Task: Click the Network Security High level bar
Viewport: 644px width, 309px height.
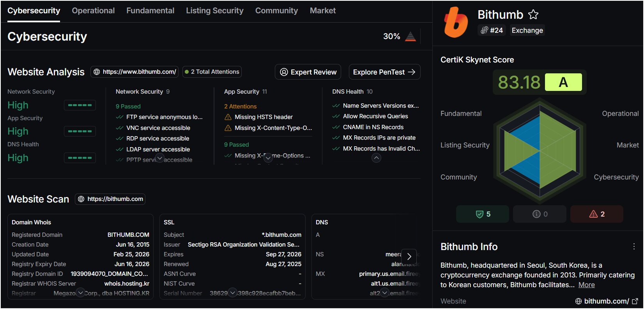Action: 80,105
